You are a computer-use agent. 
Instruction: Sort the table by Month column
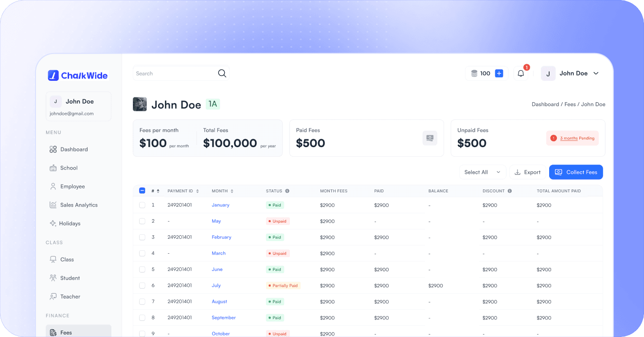pos(232,191)
